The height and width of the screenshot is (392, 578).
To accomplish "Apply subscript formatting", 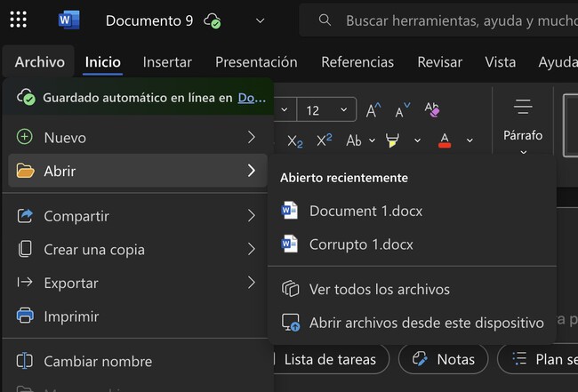I will 295,140.
